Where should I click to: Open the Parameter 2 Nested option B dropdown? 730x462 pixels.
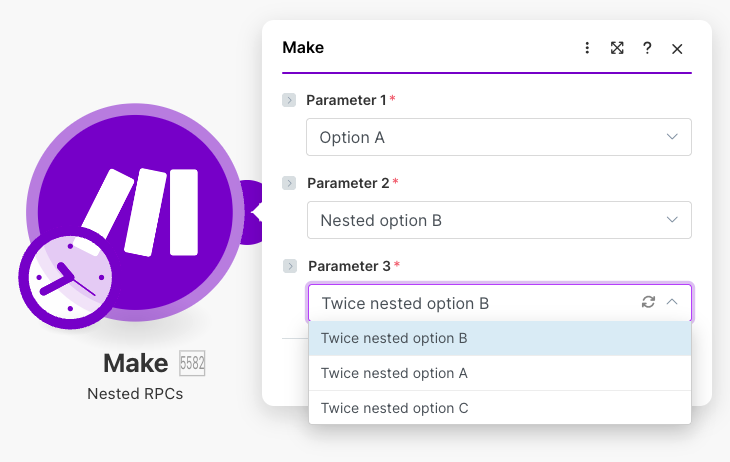click(x=498, y=220)
